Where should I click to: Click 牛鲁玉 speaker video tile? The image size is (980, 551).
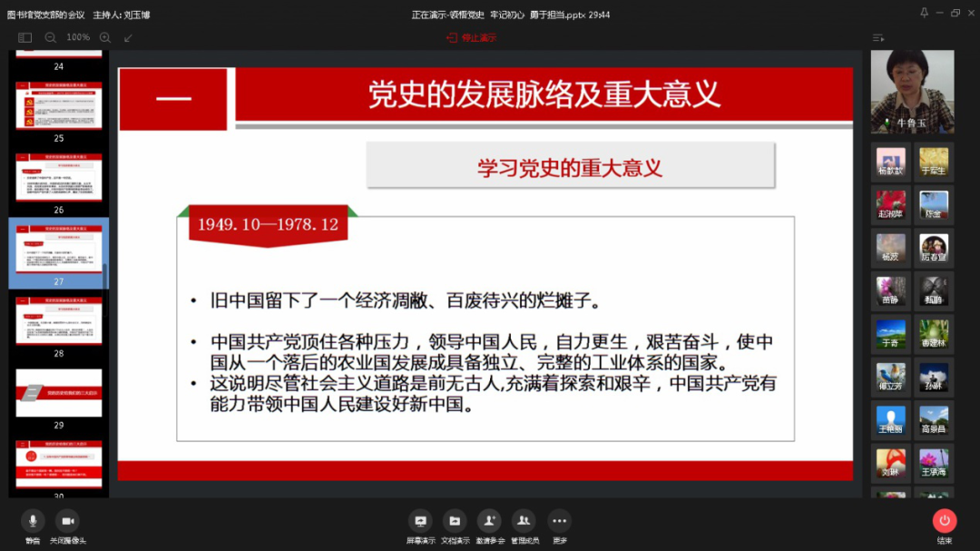tap(912, 92)
